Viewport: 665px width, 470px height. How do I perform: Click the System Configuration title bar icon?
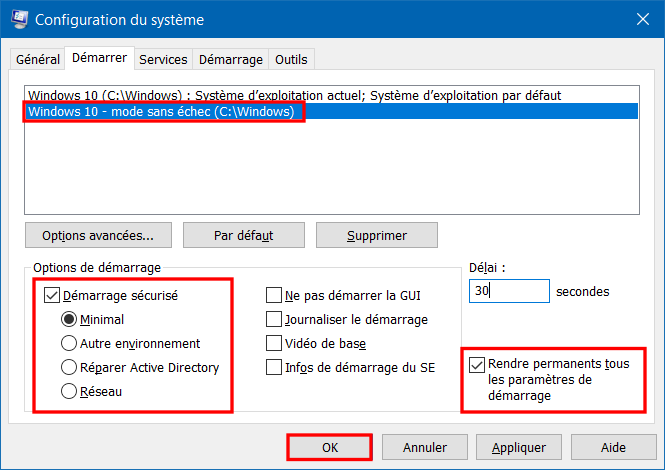click(x=20, y=20)
